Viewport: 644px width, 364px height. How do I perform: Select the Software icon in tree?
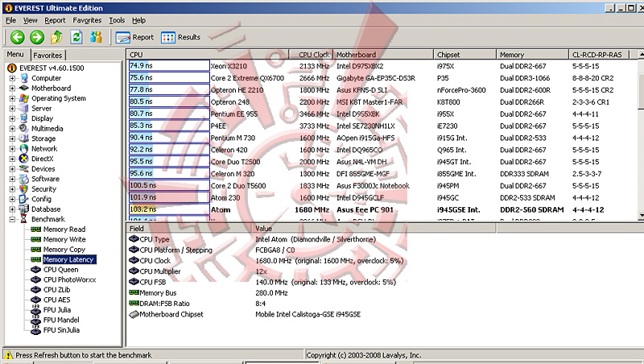point(24,179)
